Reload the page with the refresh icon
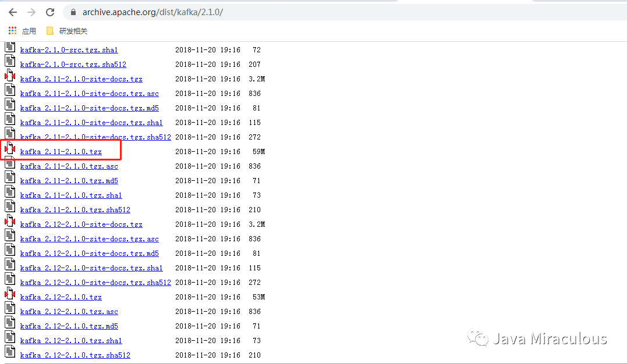The height and width of the screenshot is (364, 627). [x=50, y=12]
